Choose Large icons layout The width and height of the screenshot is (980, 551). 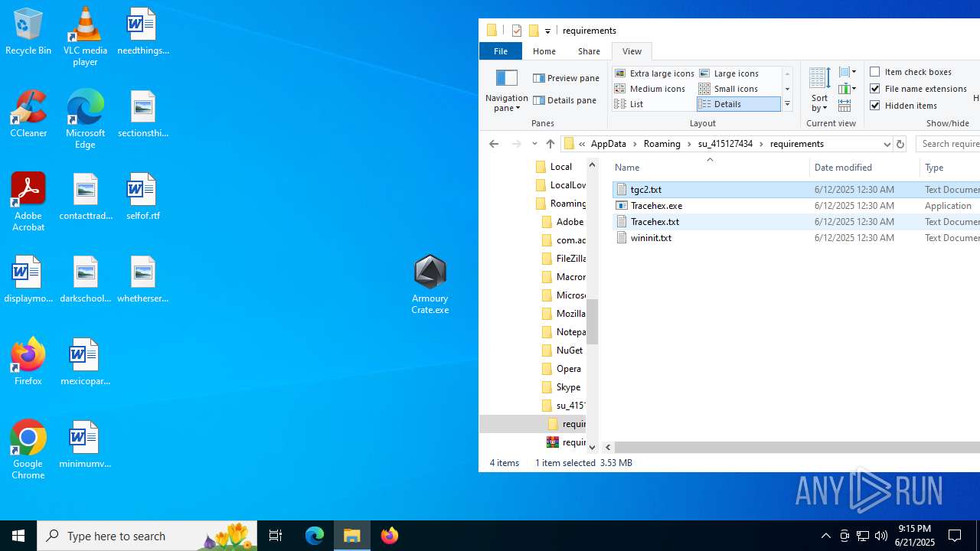(738, 73)
